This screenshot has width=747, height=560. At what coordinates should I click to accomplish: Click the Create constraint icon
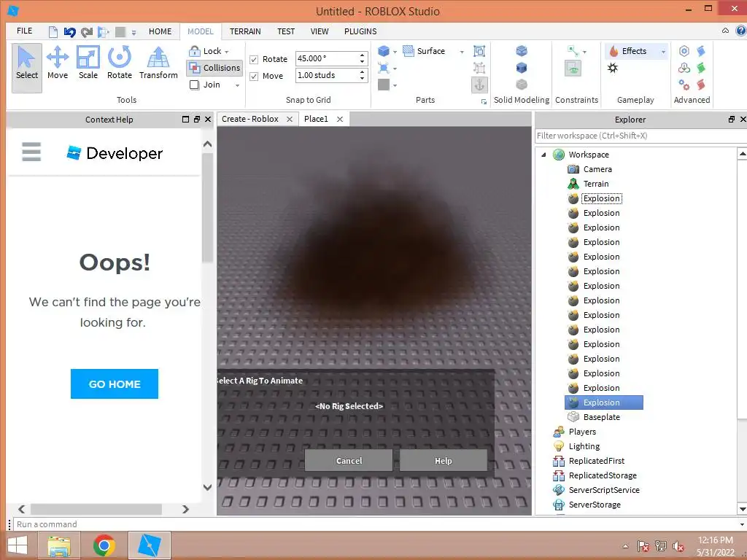pyautogui.click(x=573, y=51)
